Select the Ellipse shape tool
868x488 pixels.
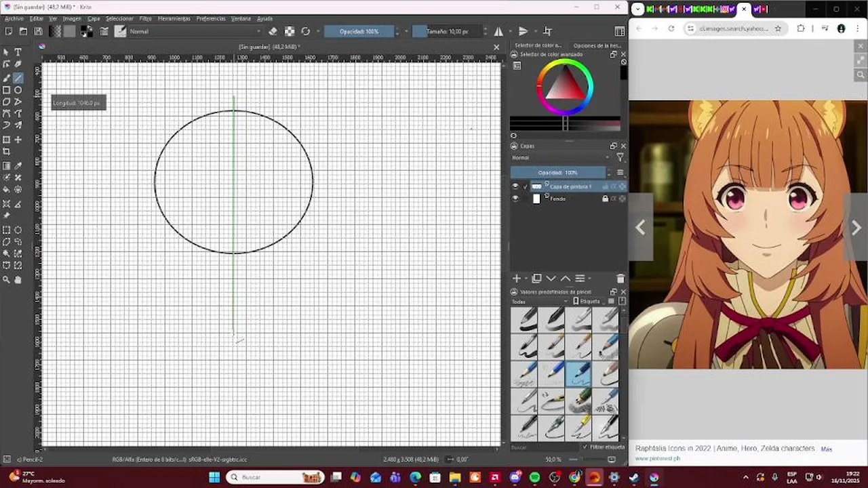click(18, 90)
